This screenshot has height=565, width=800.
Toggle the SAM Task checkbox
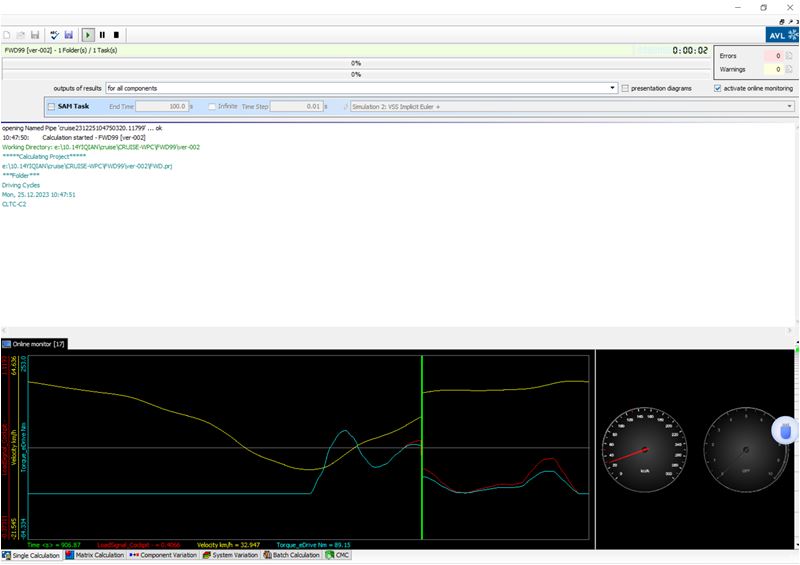coord(52,106)
